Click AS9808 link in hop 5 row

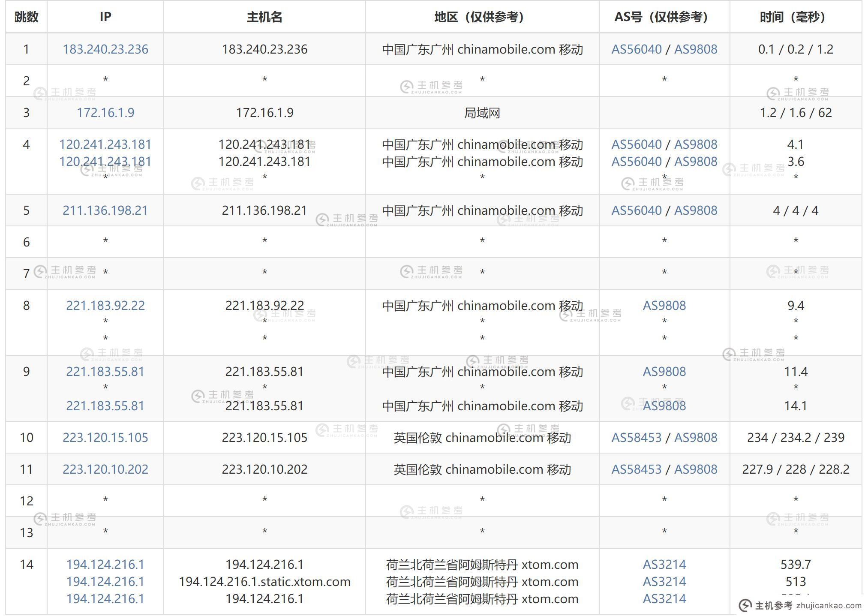pyautogui.click(x=696, y=210)
